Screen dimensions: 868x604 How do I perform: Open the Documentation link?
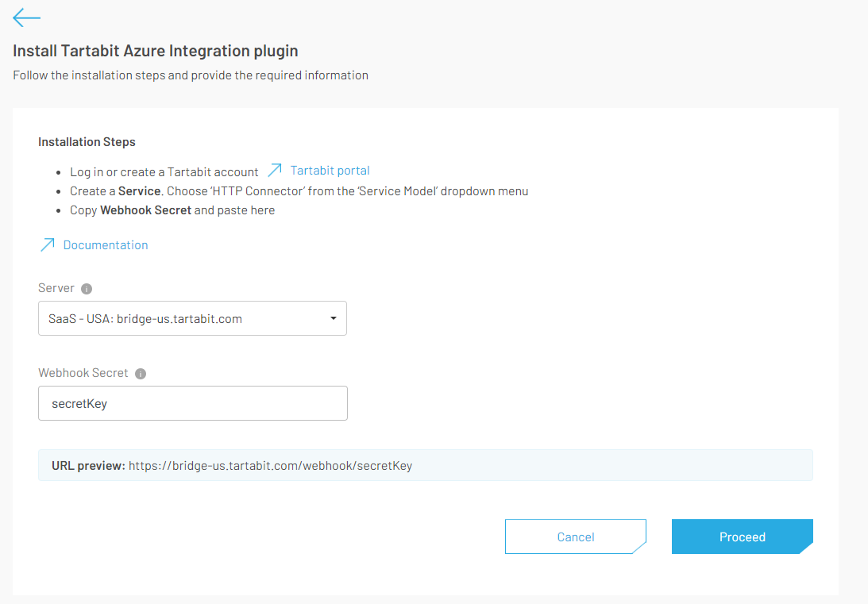point(106,245)
